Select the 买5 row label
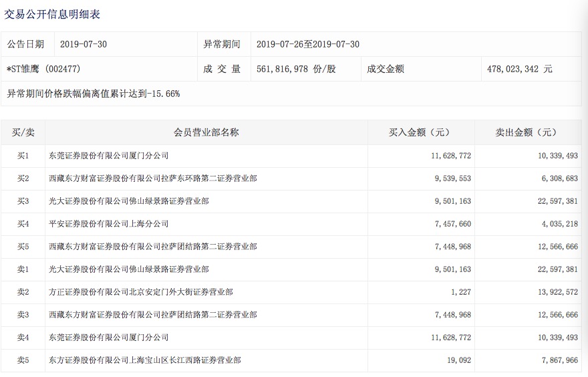588x377 pixels. point(23,247)
